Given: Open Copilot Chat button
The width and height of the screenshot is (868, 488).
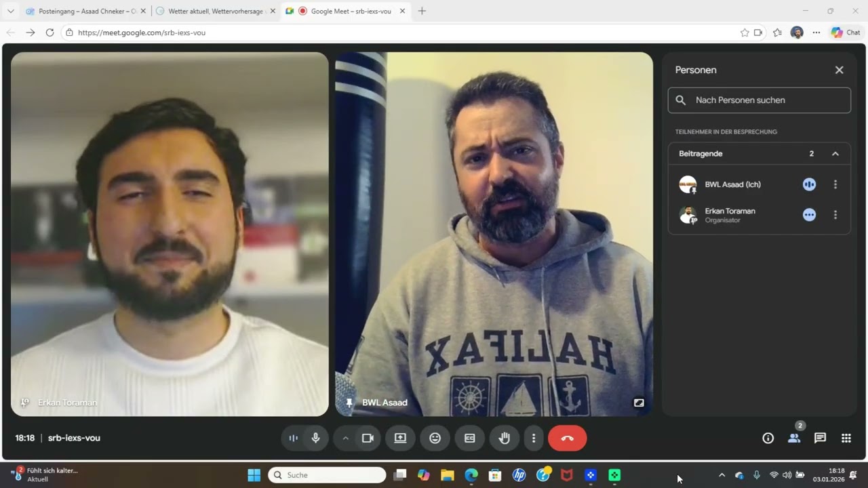Looking at the screenshot, I should point(846,33).
